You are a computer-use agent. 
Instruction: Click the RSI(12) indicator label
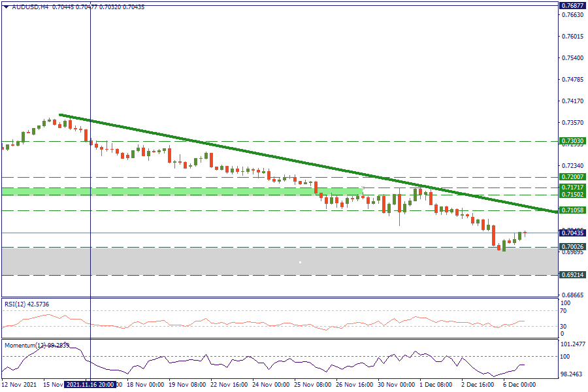pos(26,304)
